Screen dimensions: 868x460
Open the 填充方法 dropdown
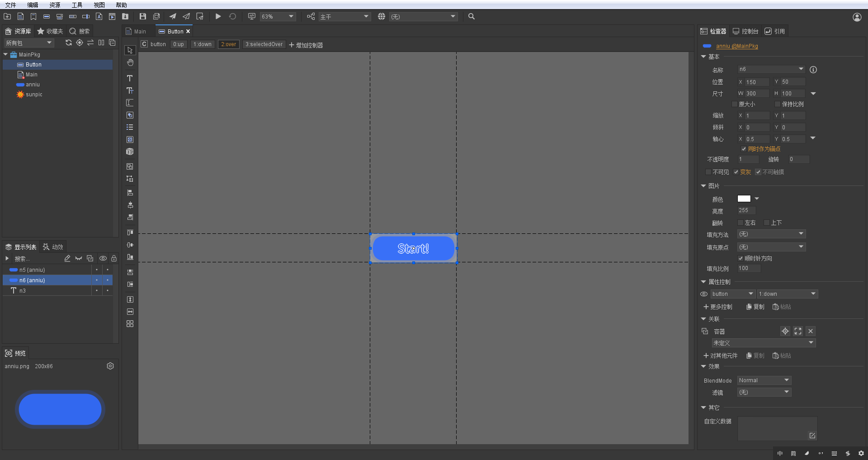coord(772,234)
